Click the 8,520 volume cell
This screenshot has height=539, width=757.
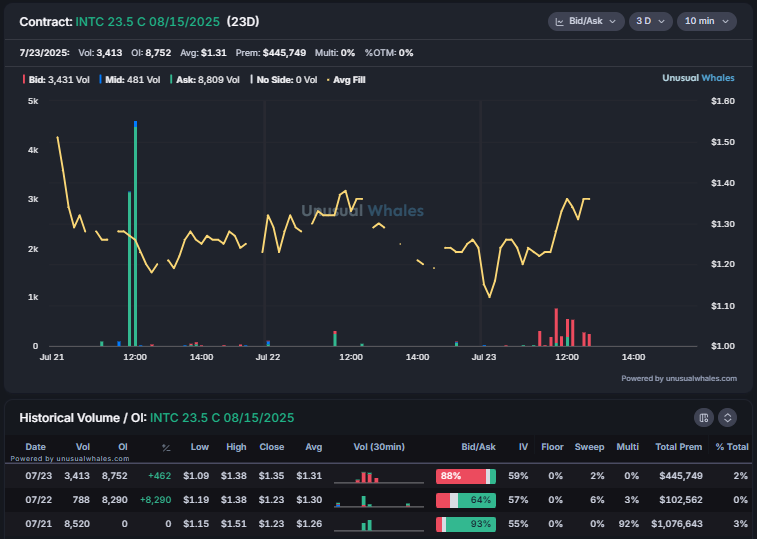tap(77, 524)
